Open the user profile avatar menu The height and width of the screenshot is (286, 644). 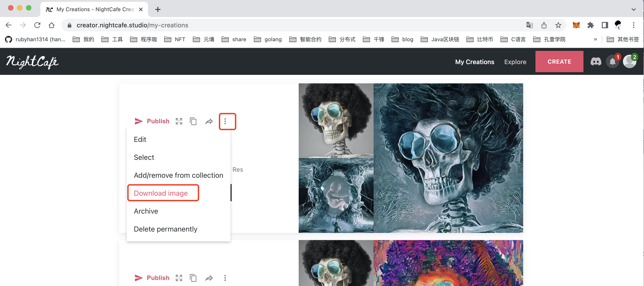point(629,61)
